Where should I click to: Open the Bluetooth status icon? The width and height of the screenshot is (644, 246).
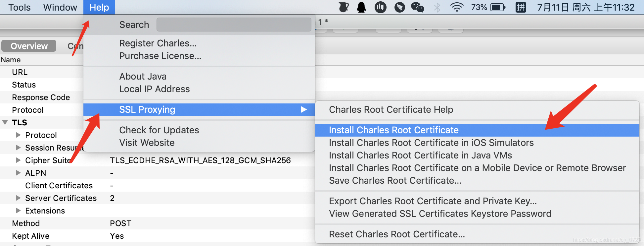click(x=437, y=7)
